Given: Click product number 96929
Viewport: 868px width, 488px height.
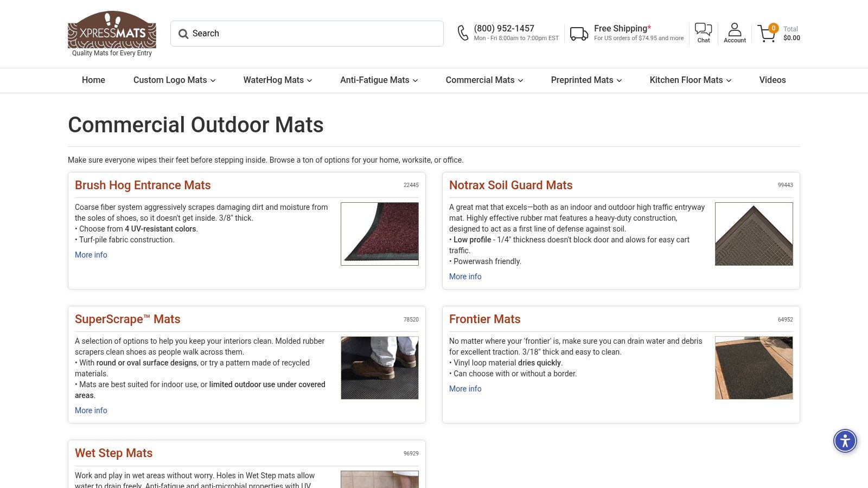Looking at the screenshot, I should click(x=411, y=454).
